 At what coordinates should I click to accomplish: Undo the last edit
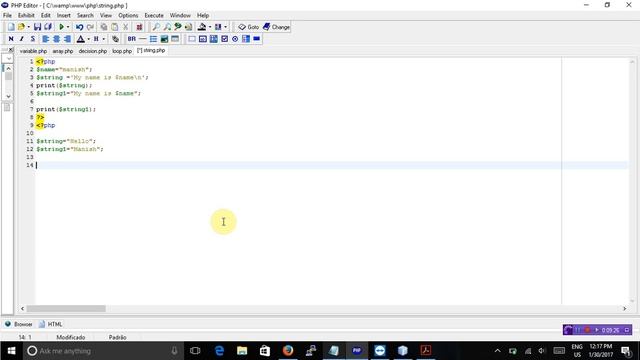(80, 27)
